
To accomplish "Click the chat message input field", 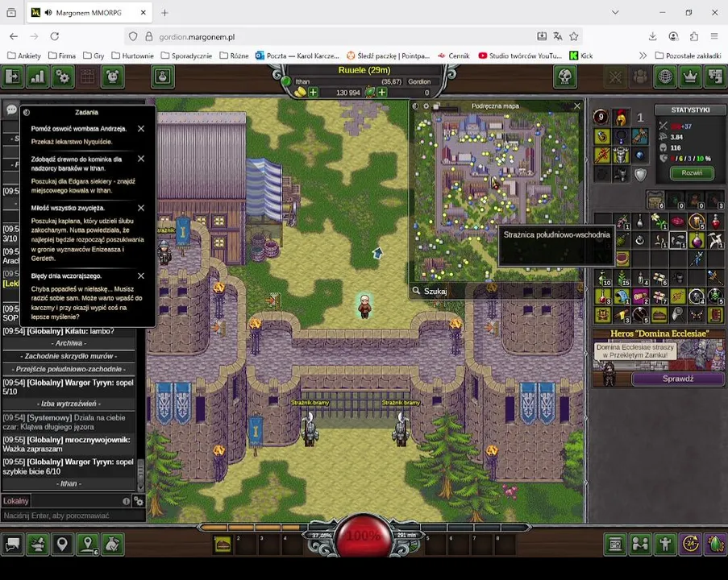I will click(x=73, y=516).
